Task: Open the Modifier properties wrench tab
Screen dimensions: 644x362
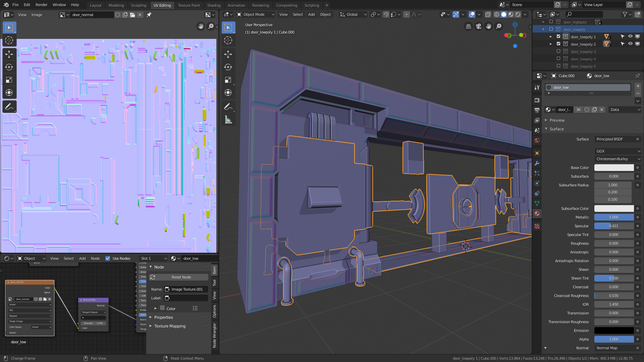Action: [537, 163]
